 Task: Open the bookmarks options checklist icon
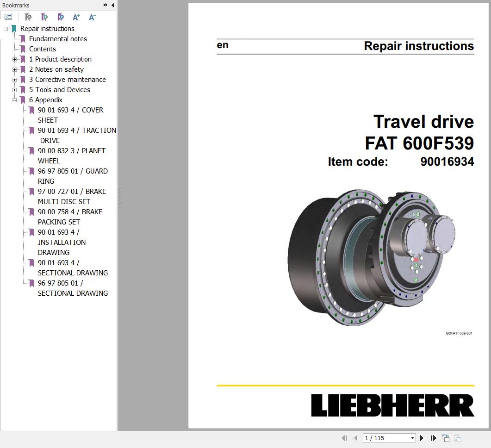click(x=8, y=17)
